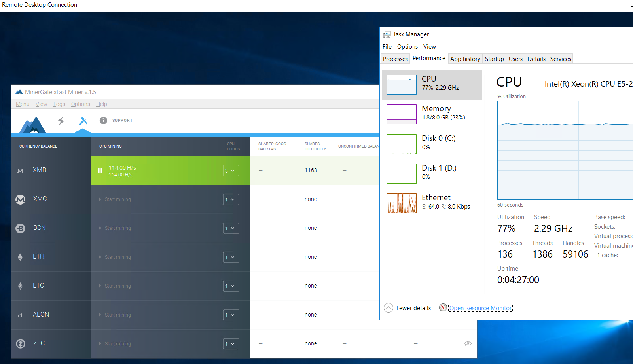633x364 pixels.
Task: Click the Task Manager title bar icon
Action: pos(387,34)
